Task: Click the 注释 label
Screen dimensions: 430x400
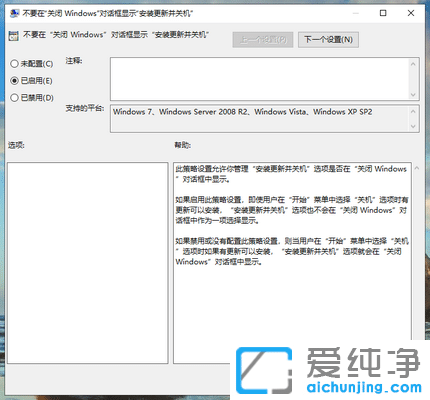Action: click(74, 61)
